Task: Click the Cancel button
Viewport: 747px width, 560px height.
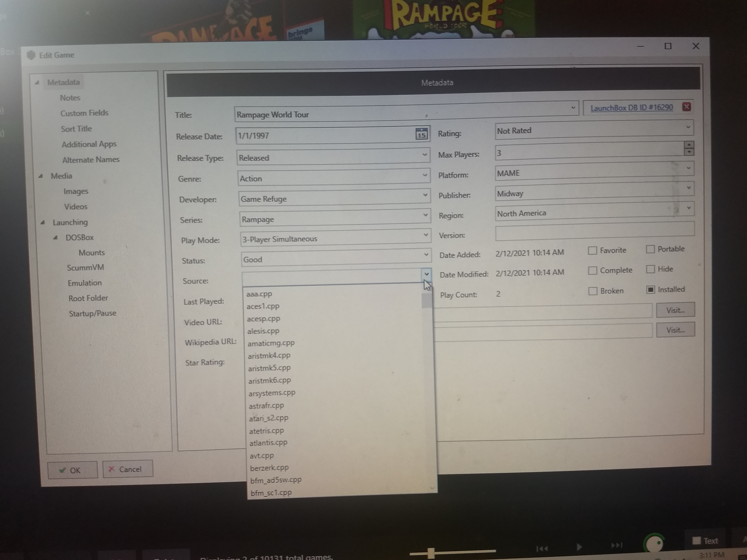Action: point(128,469)
